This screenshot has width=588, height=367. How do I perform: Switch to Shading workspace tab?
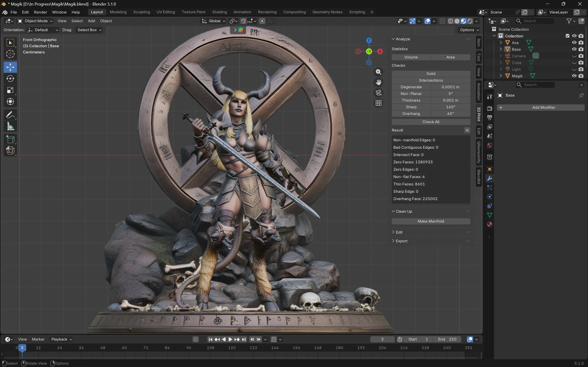[219, 12]
